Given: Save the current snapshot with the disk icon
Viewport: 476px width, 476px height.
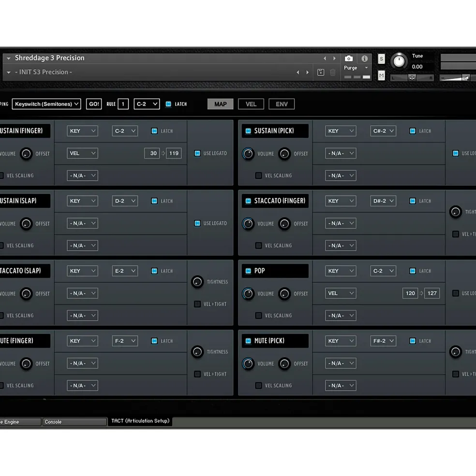Looking at the screenshot, I should 321,72.
